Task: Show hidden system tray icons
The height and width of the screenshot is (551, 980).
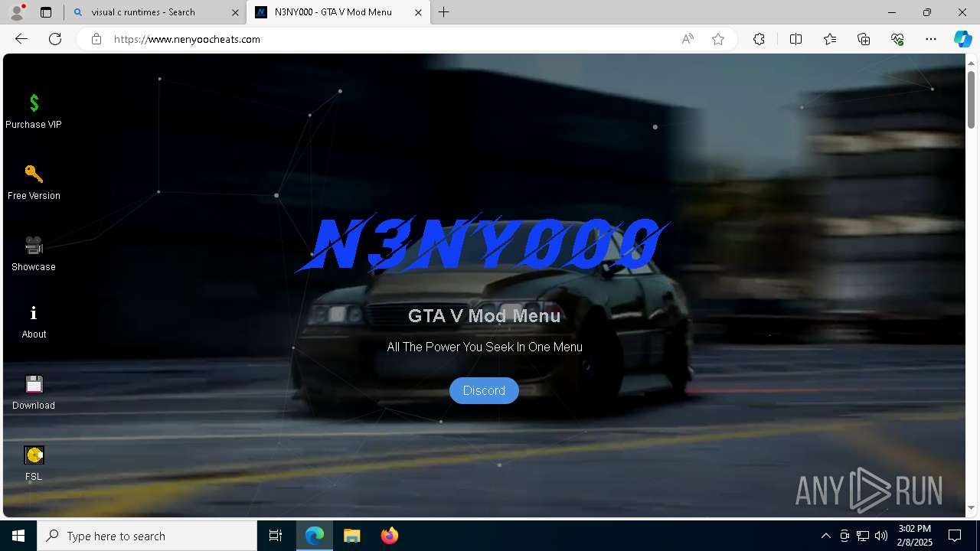Action: pyautogui.click(x=825, y=536)
